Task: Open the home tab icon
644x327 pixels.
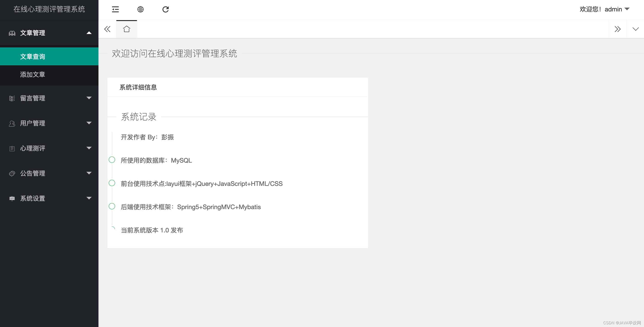Action: point(126,29)
